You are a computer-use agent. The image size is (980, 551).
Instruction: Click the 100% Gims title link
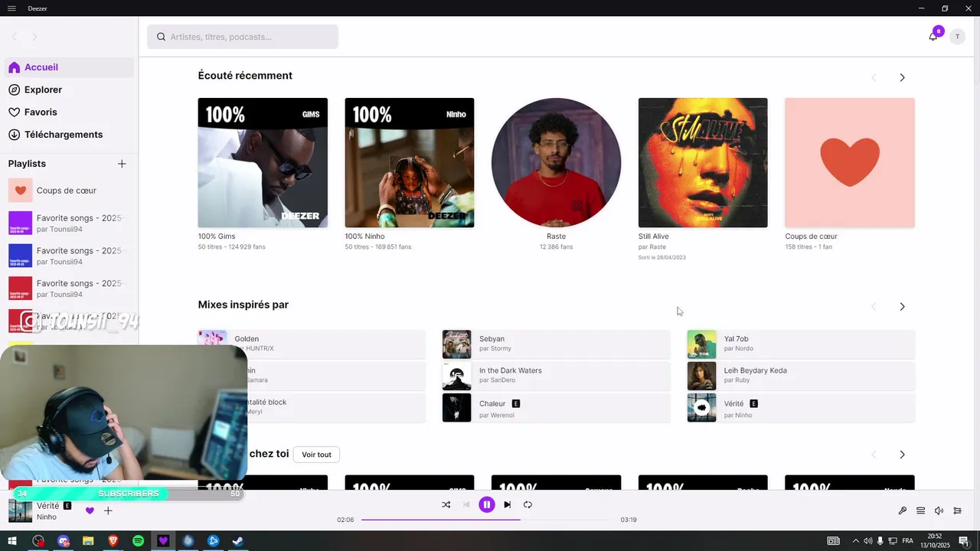217,236
